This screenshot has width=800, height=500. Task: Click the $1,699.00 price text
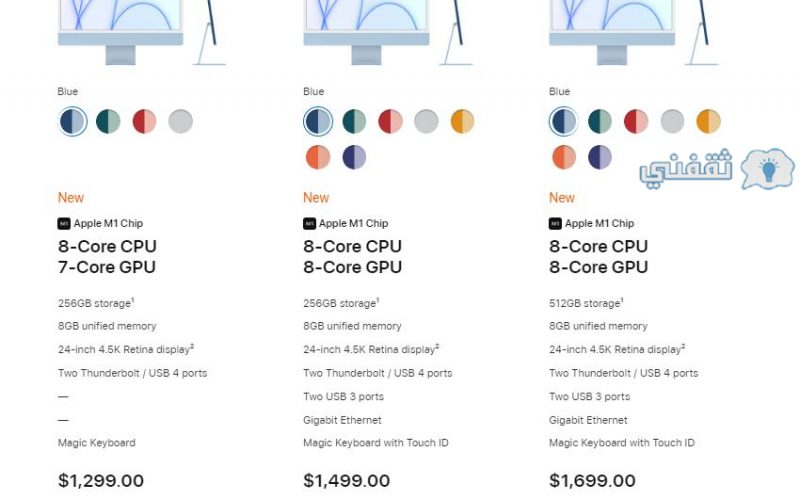pyautogui.click(x=592, y=481)
